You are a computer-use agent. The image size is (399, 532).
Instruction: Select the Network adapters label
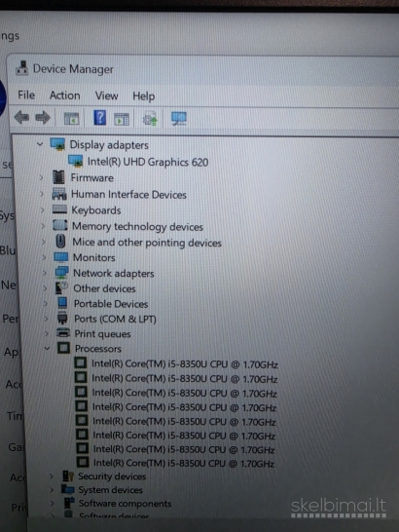[114, 273]
